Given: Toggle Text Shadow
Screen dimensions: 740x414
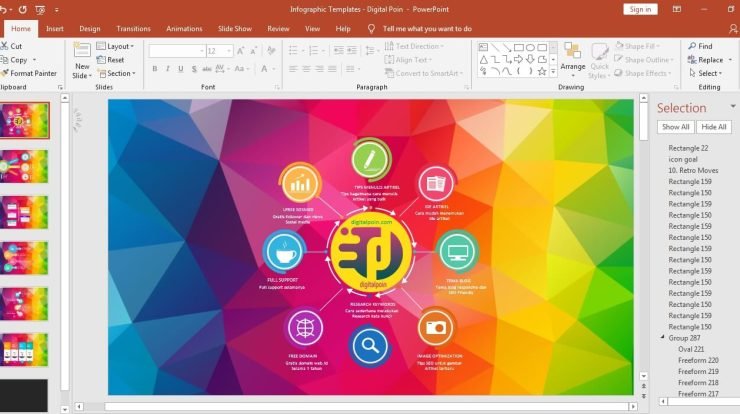Looking at the screenshot, I should pos(194,69).
